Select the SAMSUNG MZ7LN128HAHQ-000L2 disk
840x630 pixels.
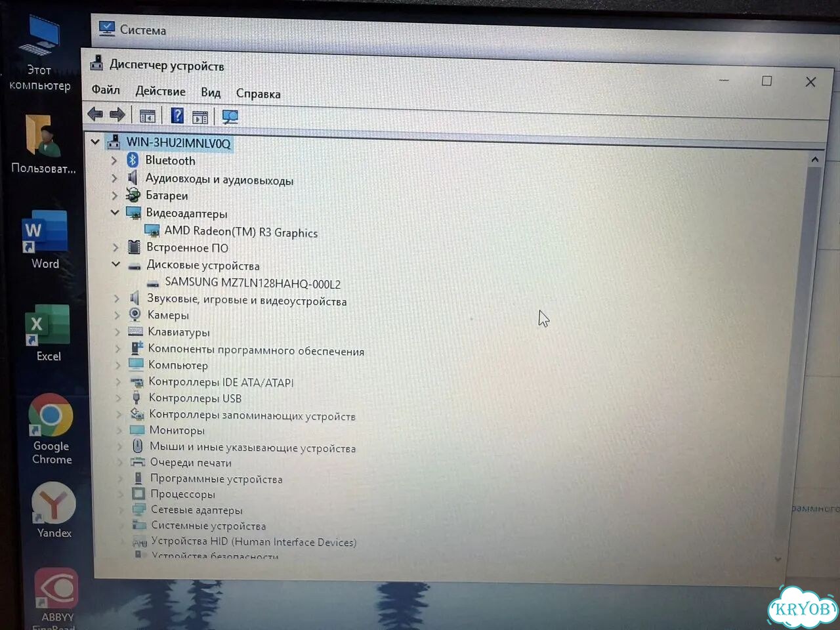tap(253, 283)
